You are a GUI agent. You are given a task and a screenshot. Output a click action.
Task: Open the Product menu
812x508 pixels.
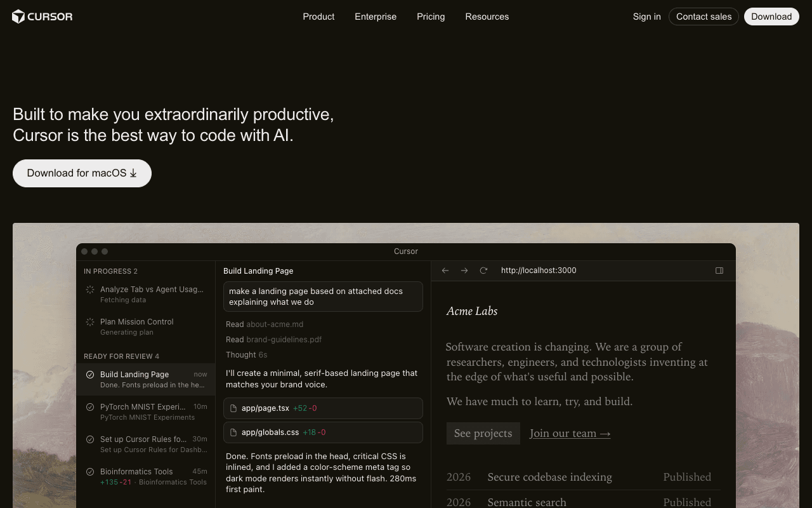(x=318, y=17)
